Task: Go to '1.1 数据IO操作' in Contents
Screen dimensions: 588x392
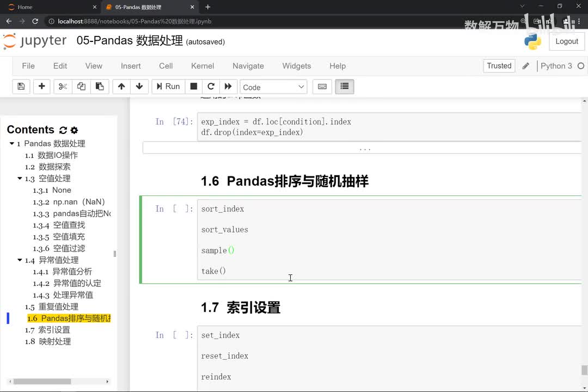Action: pos(51,155)
